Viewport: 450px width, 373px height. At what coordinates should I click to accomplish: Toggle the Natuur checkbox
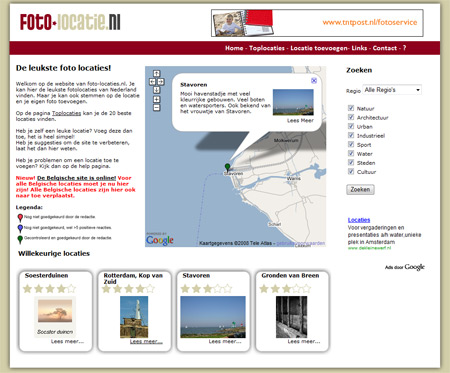pyautogui.click(x=351, y=108)
